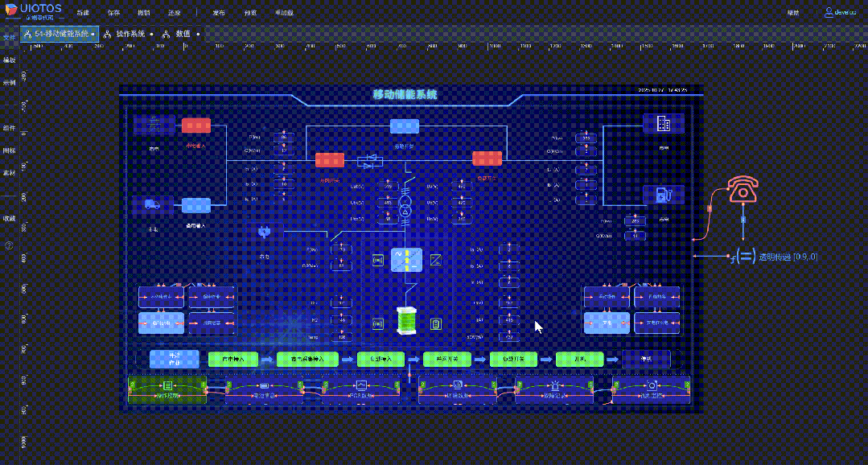Open the battery-icon bottom tab

264,389
